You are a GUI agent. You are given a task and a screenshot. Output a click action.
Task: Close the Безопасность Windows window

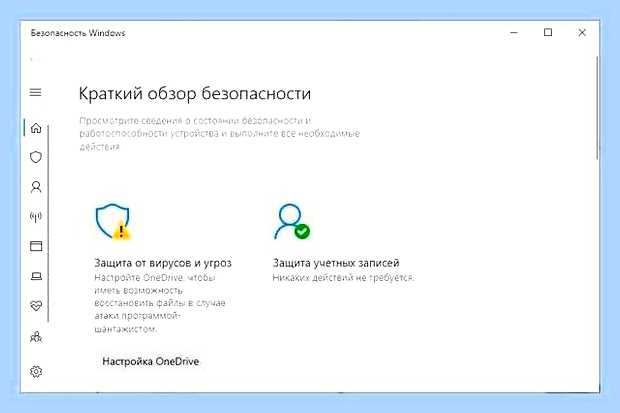582,32
